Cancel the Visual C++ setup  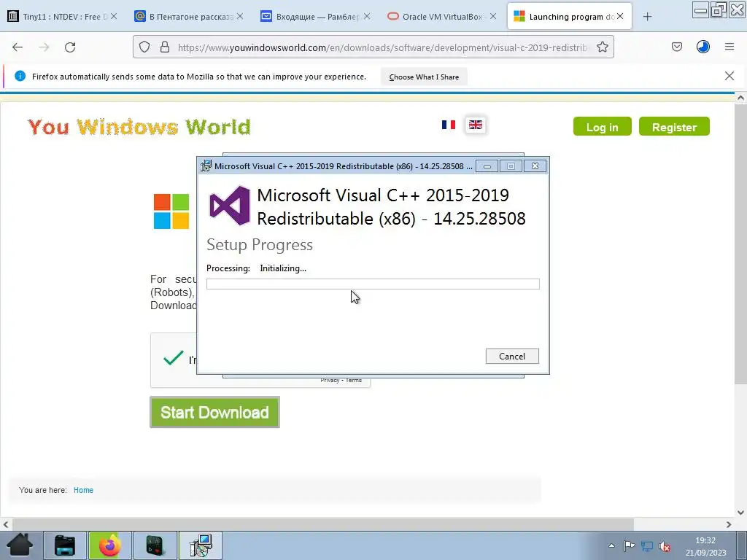[512, 356]
